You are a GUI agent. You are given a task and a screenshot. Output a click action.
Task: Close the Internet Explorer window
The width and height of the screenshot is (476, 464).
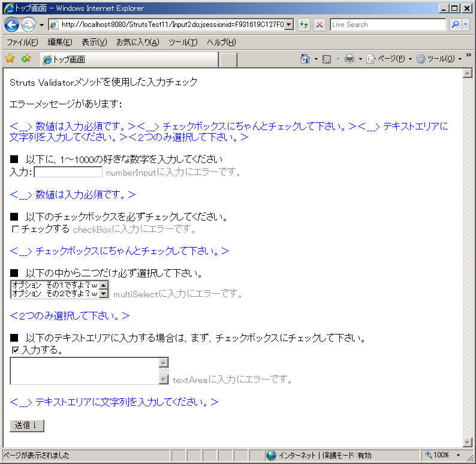467,8
